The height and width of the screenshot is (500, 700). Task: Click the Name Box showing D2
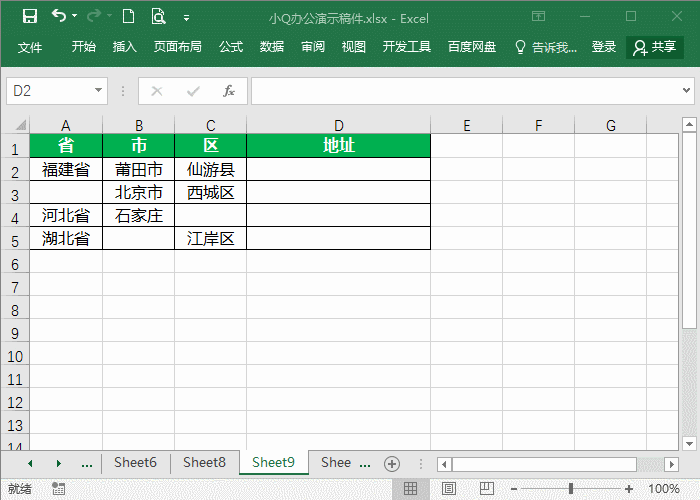[50, 91]
